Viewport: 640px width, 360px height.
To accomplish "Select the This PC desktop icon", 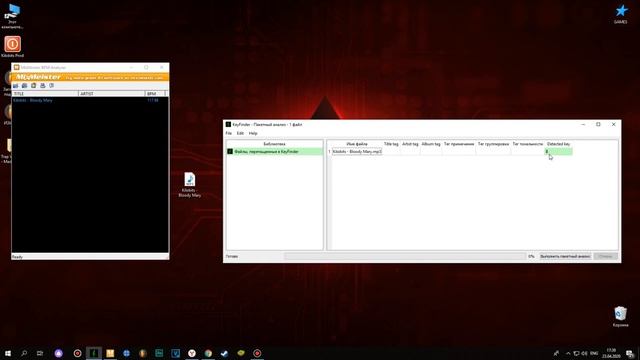I will (x=13, y=16).
